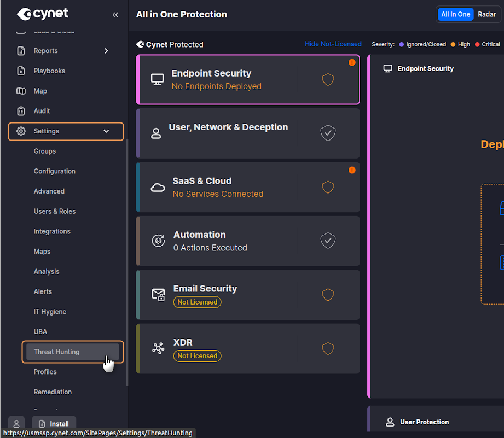Open the Playbooks menu item
The width and height of the screenshot is (504, 438).
click(x=49, y=71)
